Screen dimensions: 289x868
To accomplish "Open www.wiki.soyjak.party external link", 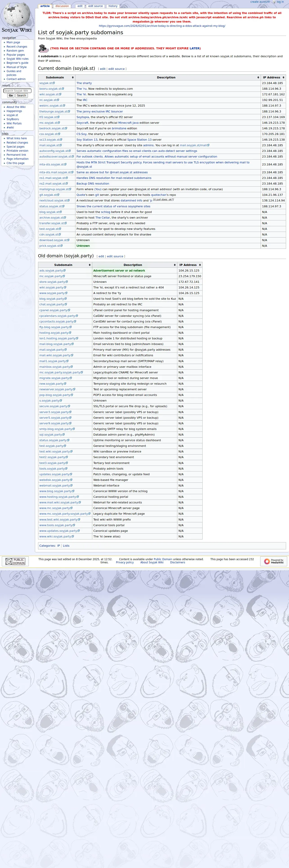I will point(56,537).
